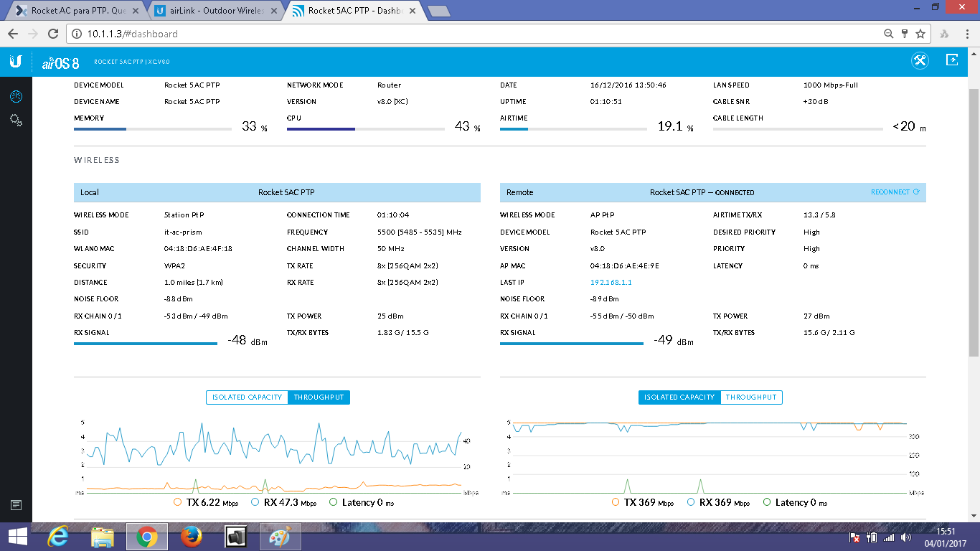The image size is (980, 551).
Task: Click the airOS 8 logo
Action: pyautogui.click(x=60, y=62)
